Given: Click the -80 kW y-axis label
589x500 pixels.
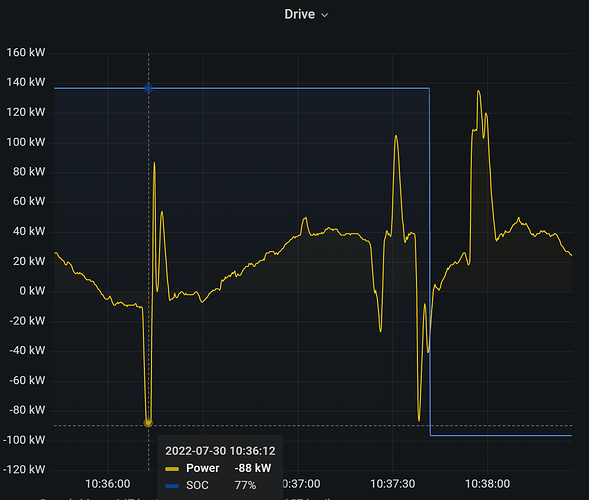Looking at the screenshot, I should [27, 410].
